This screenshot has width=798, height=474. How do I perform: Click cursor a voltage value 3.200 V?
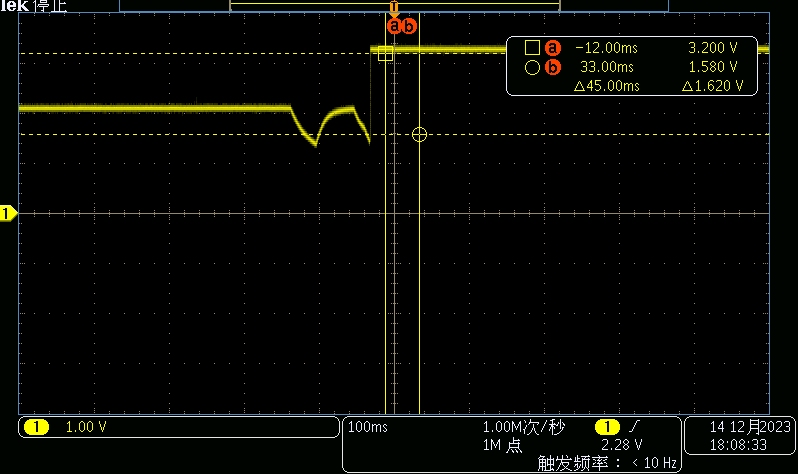[712, 48]
